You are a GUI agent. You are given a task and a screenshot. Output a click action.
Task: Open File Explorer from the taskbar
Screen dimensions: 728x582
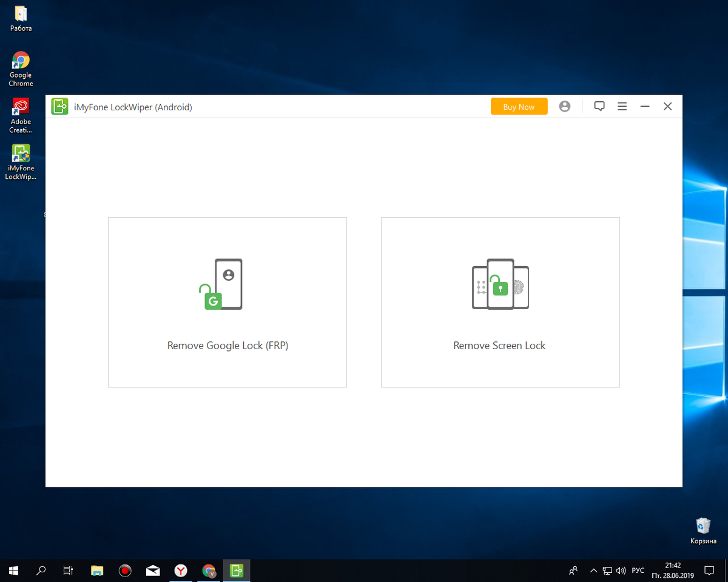[x=97, y=570]
